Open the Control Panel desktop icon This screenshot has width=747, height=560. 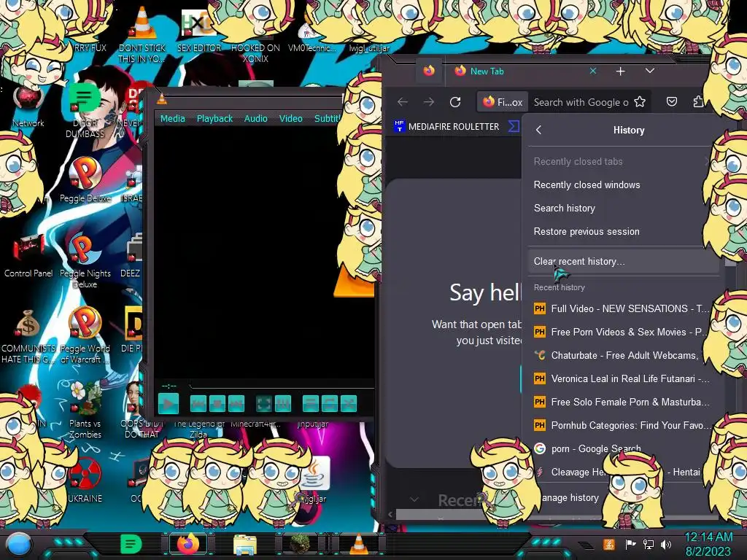click(28, 256)
